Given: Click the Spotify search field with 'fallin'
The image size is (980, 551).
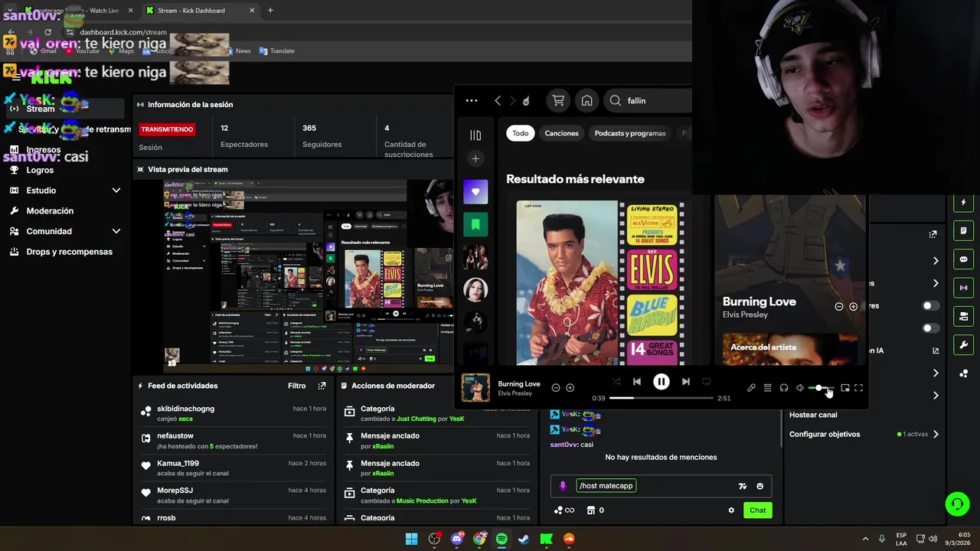Looking at the screenshot, I should (x=647, y=100).
